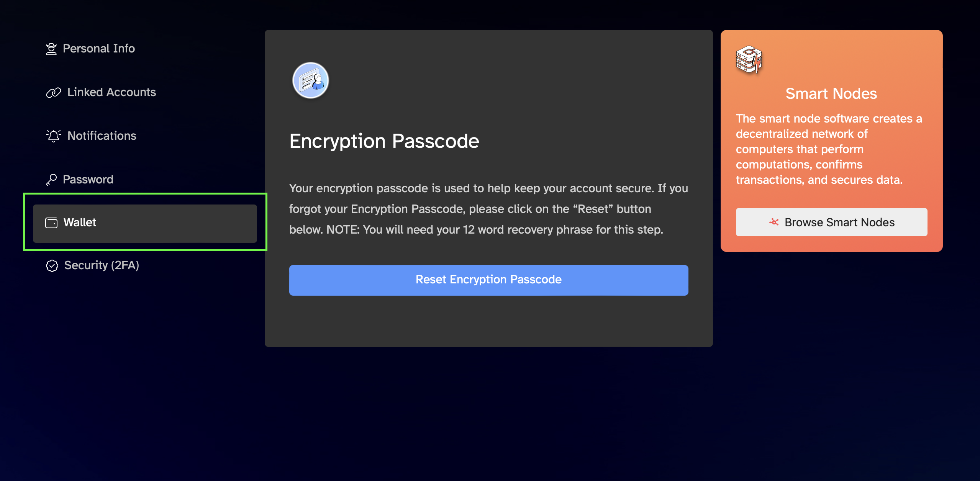
Task: Click the Encryption Passcode heading
Action: tap(384, 141)
